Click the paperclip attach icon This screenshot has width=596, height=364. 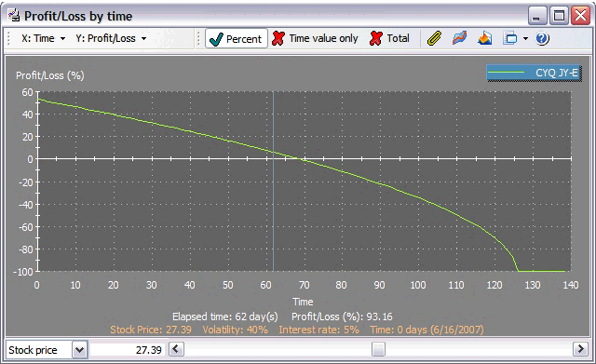[x=434, y=38]
